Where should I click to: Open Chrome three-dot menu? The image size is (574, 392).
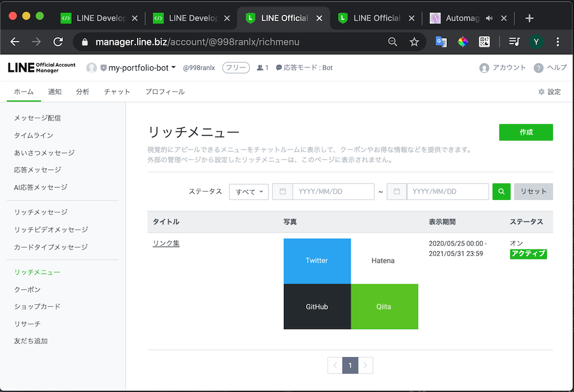[558, 42]
